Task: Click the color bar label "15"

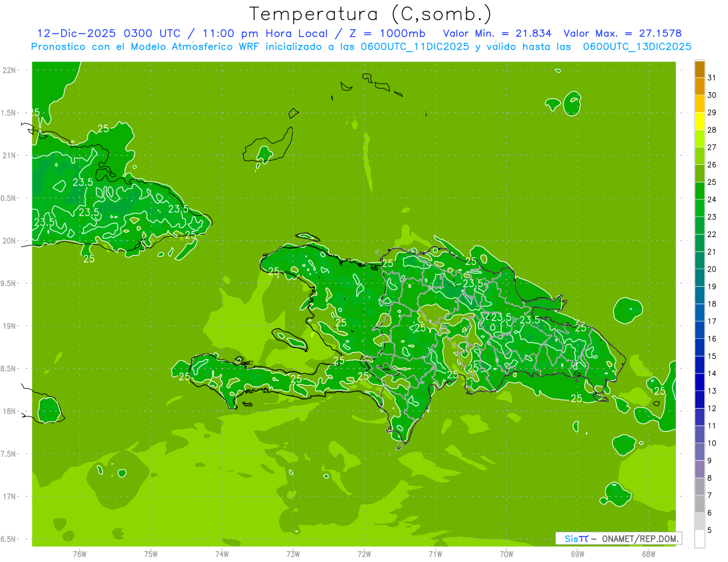Action: click(712, 356)
